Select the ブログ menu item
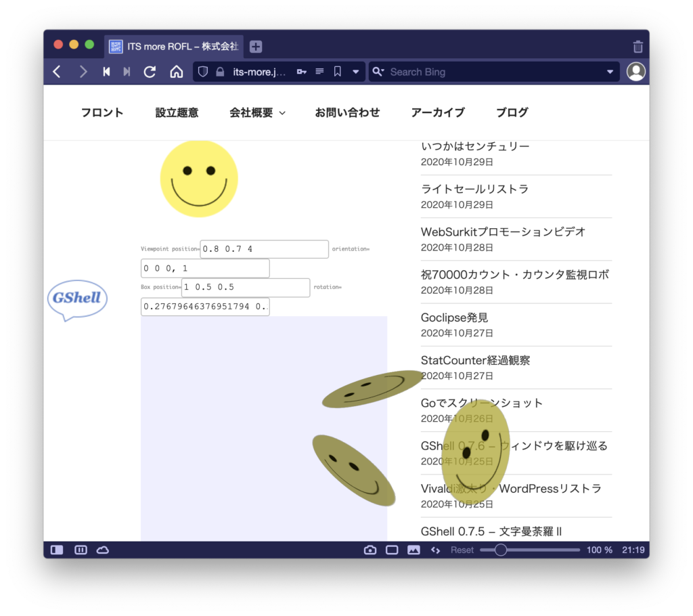 (x=512, y=112)
